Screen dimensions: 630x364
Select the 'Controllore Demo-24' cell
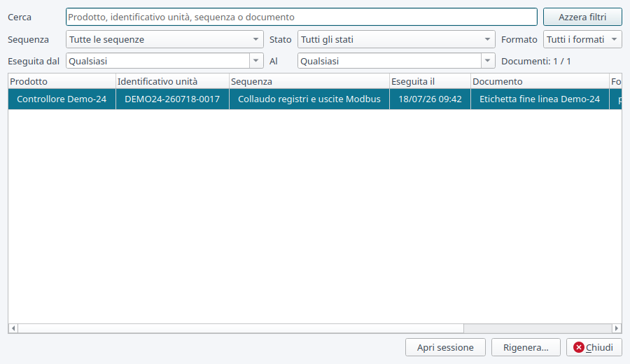62,99
